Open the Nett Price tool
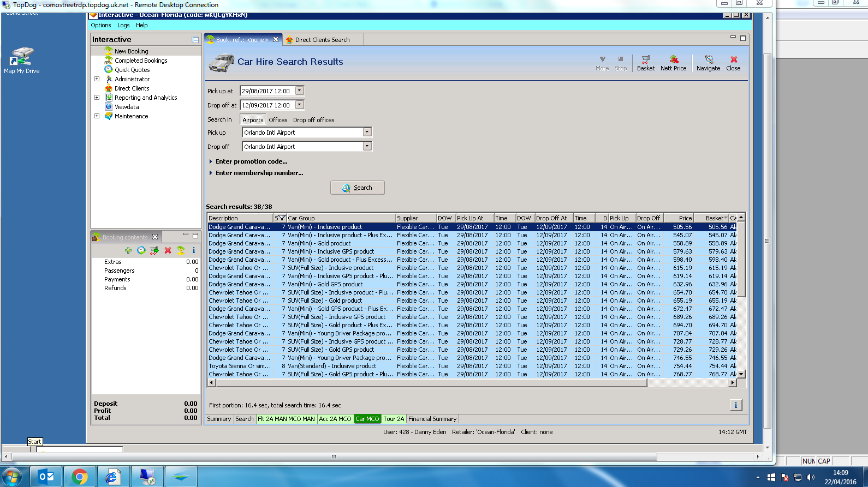The image size is (868, 487). 673,63
